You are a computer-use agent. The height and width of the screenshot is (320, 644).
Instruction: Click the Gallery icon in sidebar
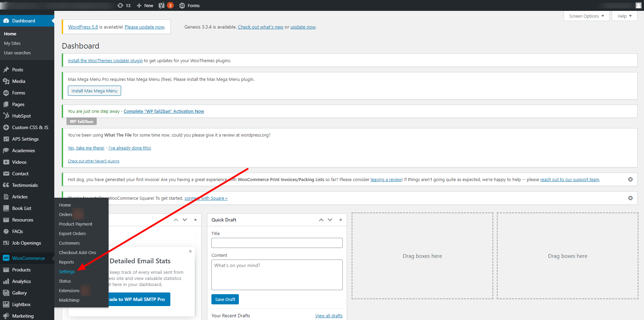(x=6, y=293)
